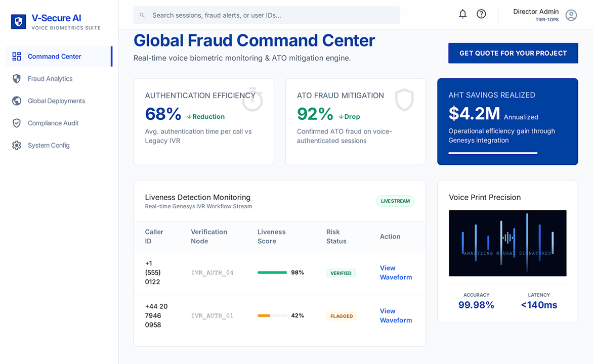Viewport: 593px width, 364px height.
Task: Open notifications bell
Action: coord(462,14)
